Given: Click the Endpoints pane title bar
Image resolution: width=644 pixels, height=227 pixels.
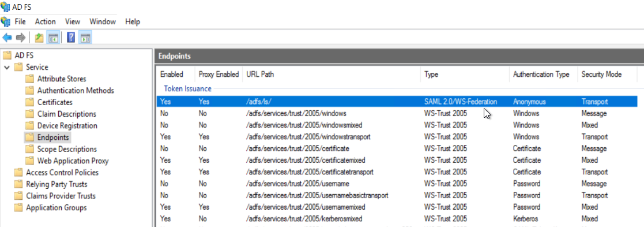Looking at the screenshot, I should coord(399,56).
